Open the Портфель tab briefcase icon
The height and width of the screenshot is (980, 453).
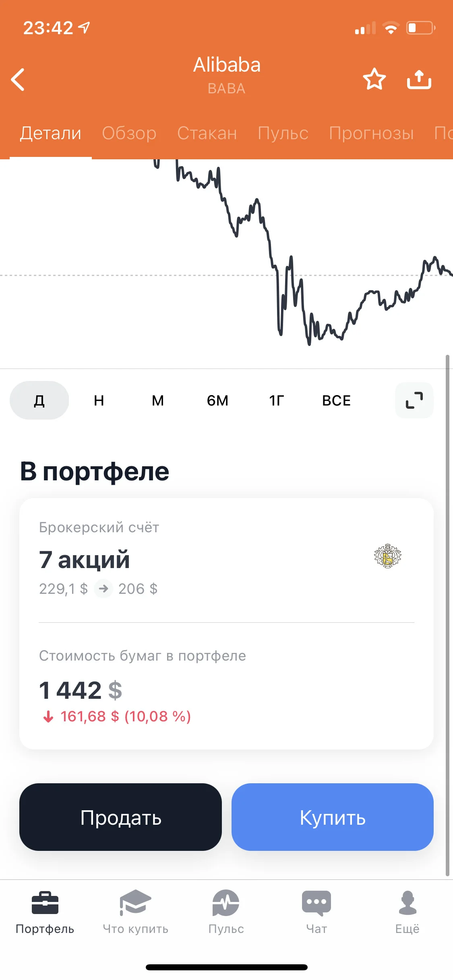[x=45, y=903]
